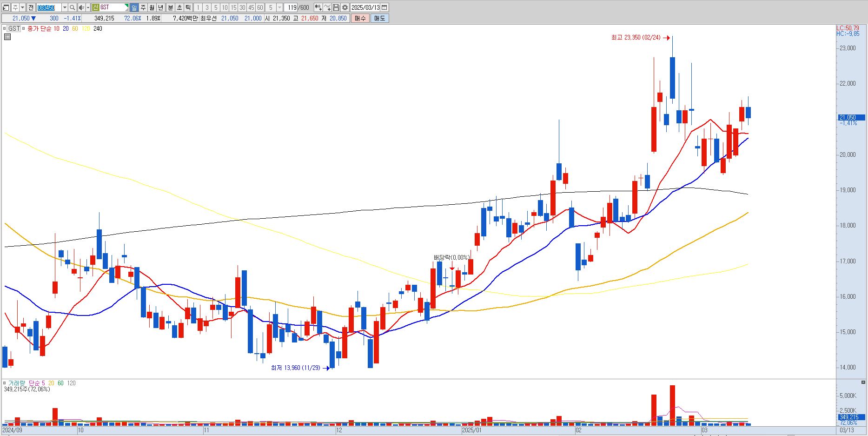
Task: Click the small square left of GST label
Action: [x=5, y=28]
